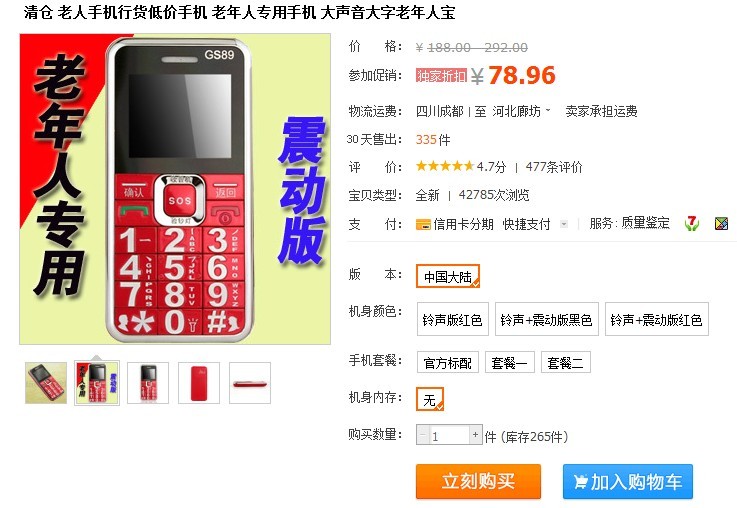Select 套餐一 package option

click(x=510, y=362)
